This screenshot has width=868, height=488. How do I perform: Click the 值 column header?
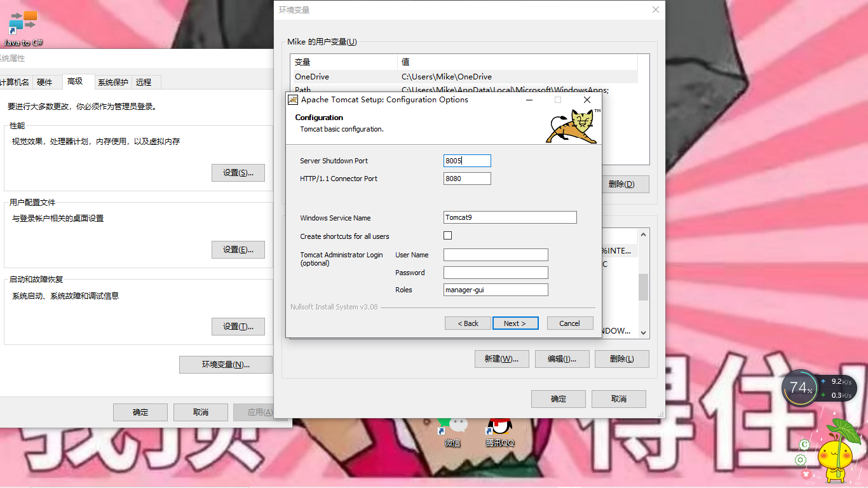click(517, 62)
